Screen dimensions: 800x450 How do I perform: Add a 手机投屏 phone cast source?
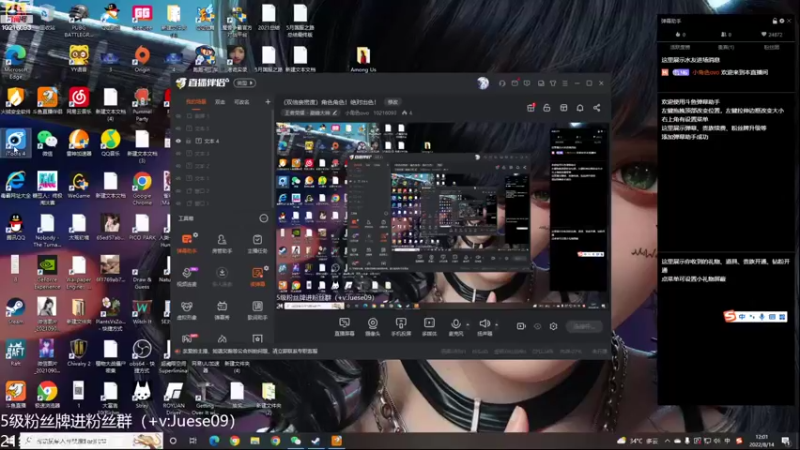click(401, 327)
